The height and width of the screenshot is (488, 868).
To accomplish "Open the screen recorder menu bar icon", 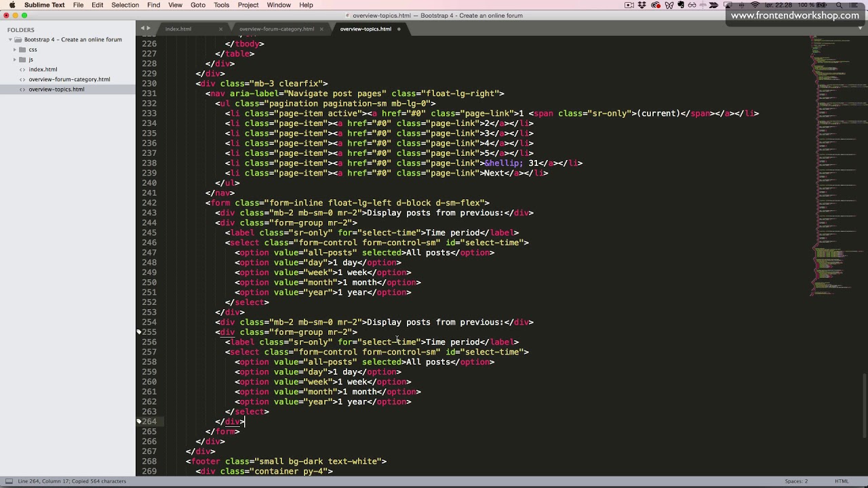I will point(629,5).
